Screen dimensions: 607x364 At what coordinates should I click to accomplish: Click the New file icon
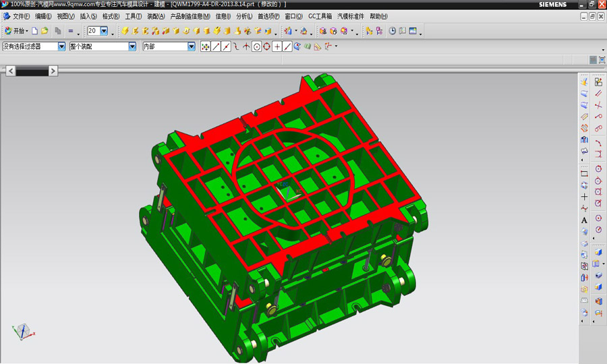[35, 31]
